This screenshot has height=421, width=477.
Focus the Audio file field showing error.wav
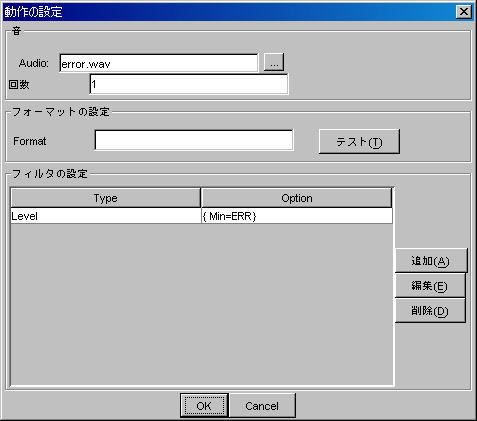point(159,63)
